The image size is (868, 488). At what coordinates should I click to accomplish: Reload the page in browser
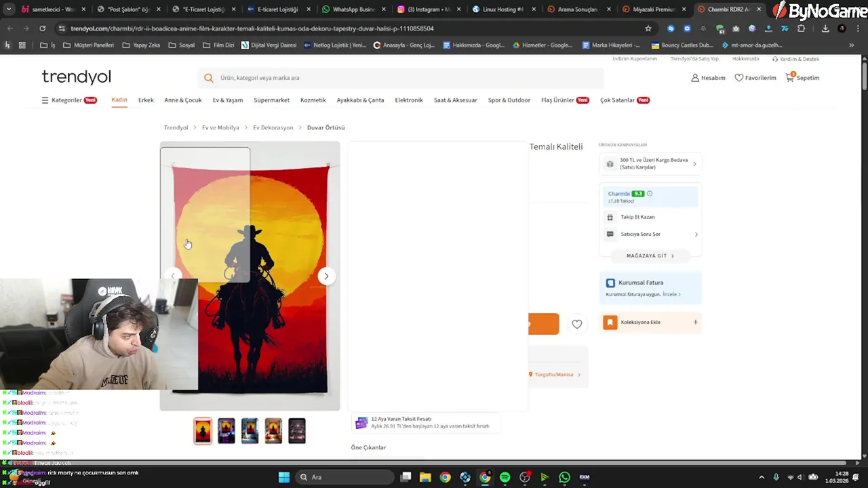coord(42,28)
